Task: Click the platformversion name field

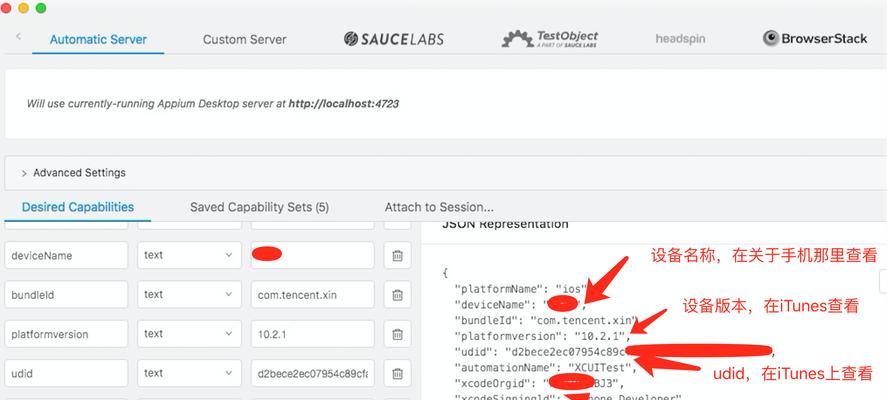Action: coord(66,334)
